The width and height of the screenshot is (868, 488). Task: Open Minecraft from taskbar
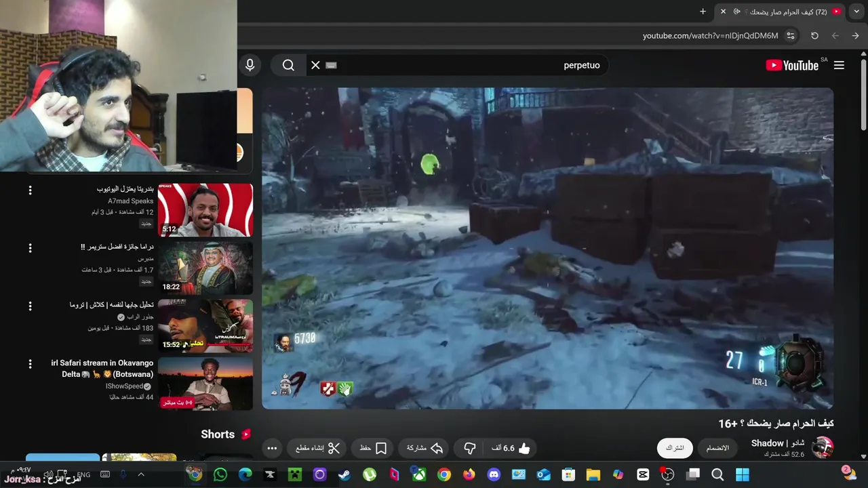coord(294,474)
